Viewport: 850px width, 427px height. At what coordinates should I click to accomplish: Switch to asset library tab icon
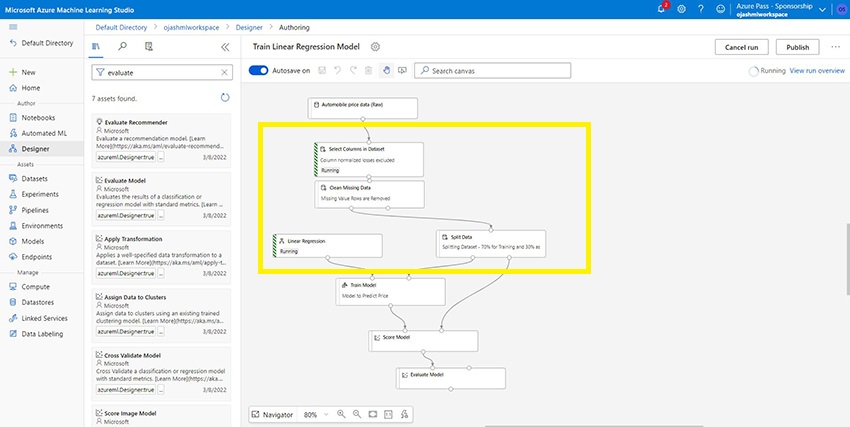click(x=96, y=47)
